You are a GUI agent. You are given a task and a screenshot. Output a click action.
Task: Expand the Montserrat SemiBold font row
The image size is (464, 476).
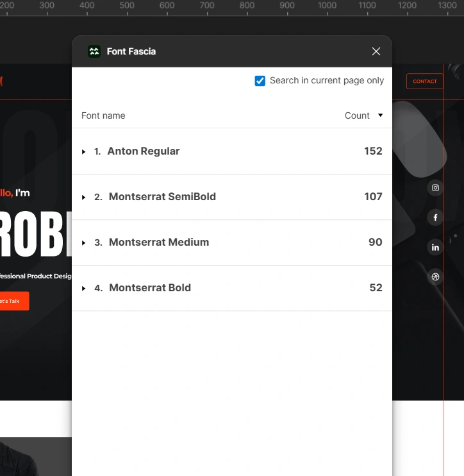(84, 197)
